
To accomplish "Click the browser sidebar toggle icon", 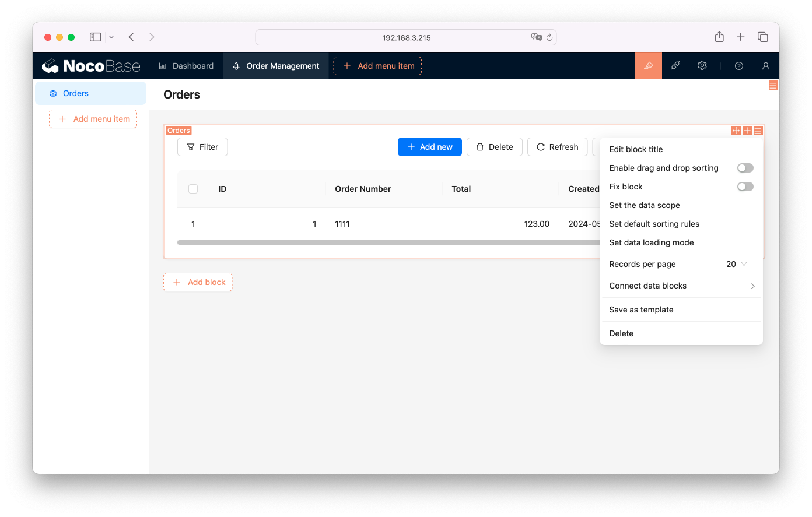I will coord(95,37).
